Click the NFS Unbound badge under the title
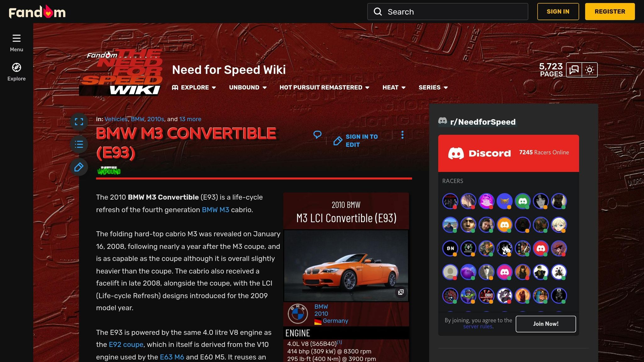 click(109, 170)
